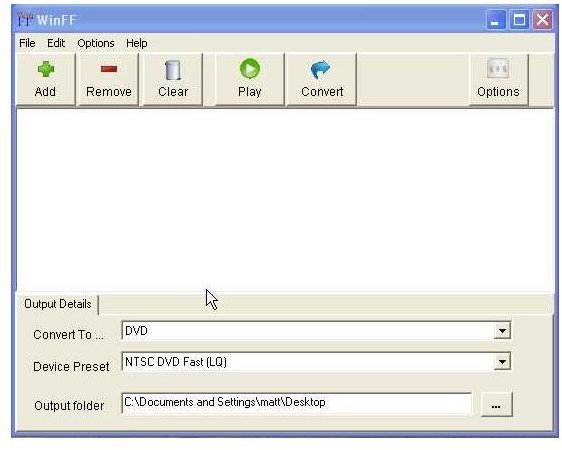Expand the Convert To dropdown arrow

point(502,331)
